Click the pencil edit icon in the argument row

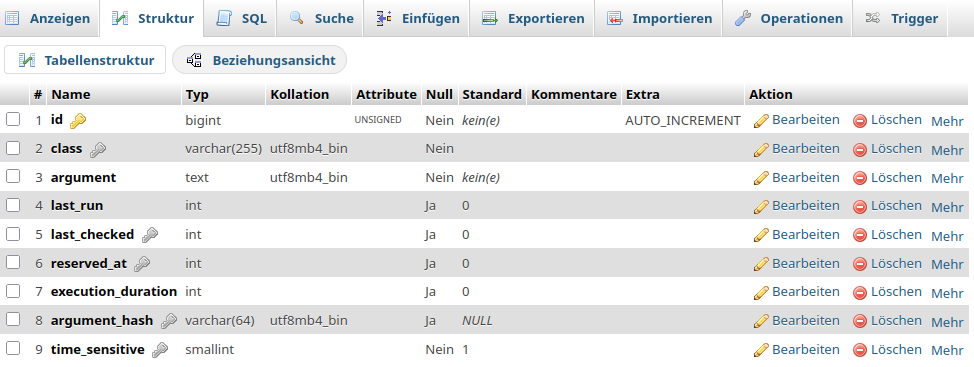pos(761,178)
